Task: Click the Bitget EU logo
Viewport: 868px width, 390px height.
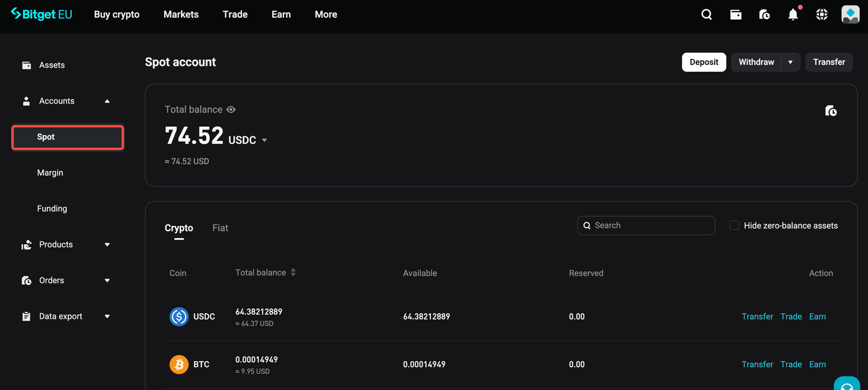Action: pyautogui.click(x=41, y=14)
